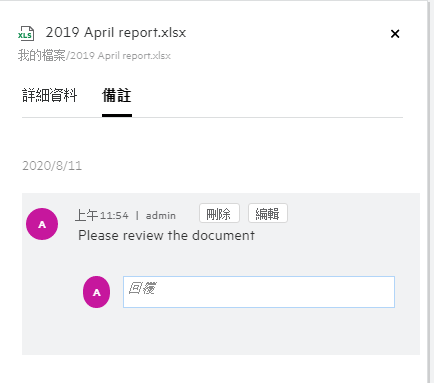Screen dimensions: 434x383
Task: Click the file name in breadcrumb path
Action: [120, 56]
